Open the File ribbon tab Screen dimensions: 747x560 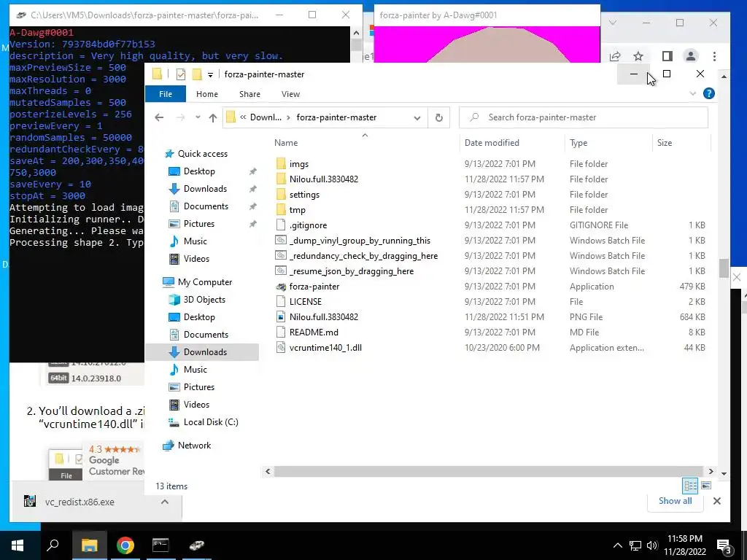[166, 94]
